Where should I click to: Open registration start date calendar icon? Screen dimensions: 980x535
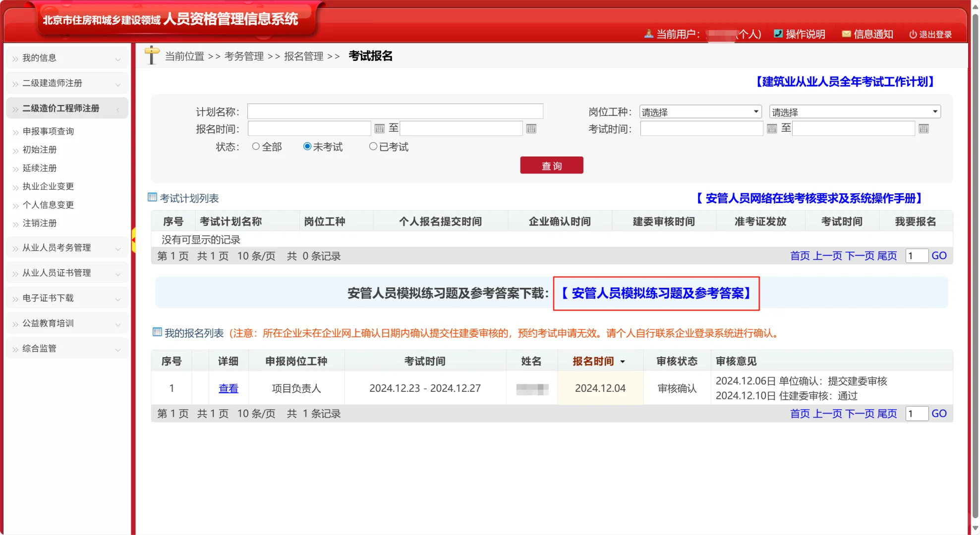pyautogui.click(x=379, y=129)
